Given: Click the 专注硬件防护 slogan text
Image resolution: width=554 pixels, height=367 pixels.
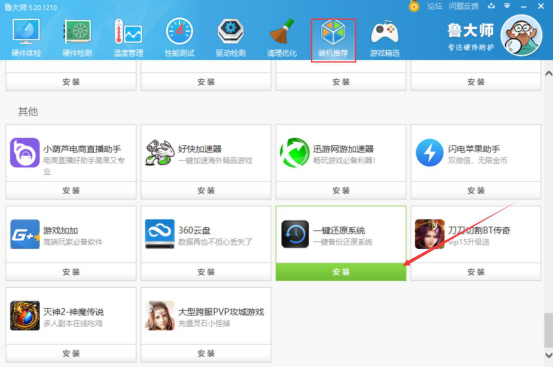Looking at the screenshot, I should click(x=471, y=47).
